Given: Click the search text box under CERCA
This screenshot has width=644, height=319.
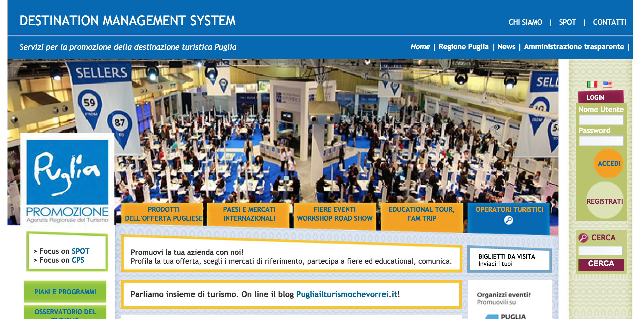Looking at the screenshot, I should 600,251.
